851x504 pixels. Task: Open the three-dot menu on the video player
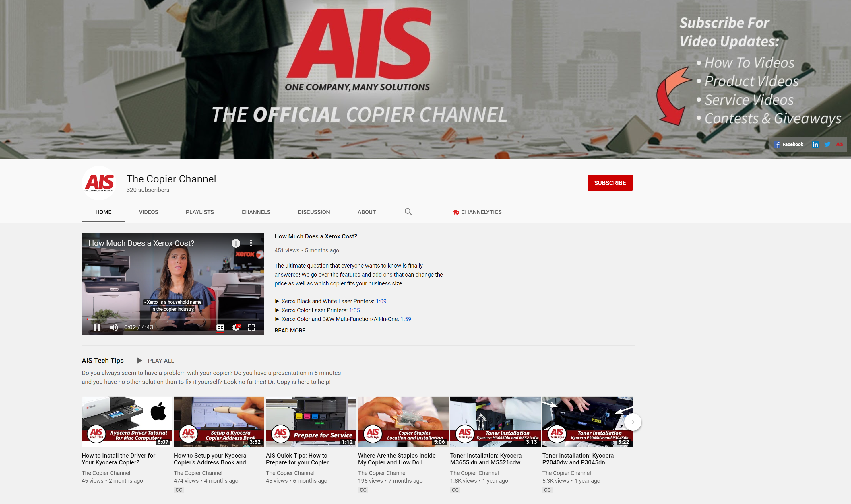click(x=251, y=243)
